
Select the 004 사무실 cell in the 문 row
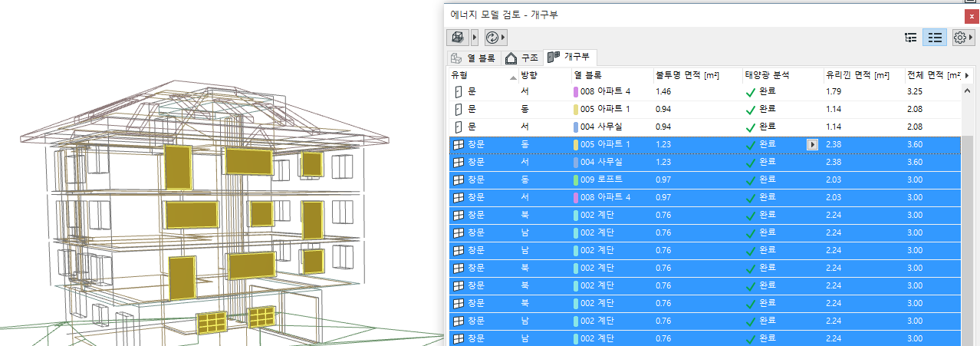(611, 127)
